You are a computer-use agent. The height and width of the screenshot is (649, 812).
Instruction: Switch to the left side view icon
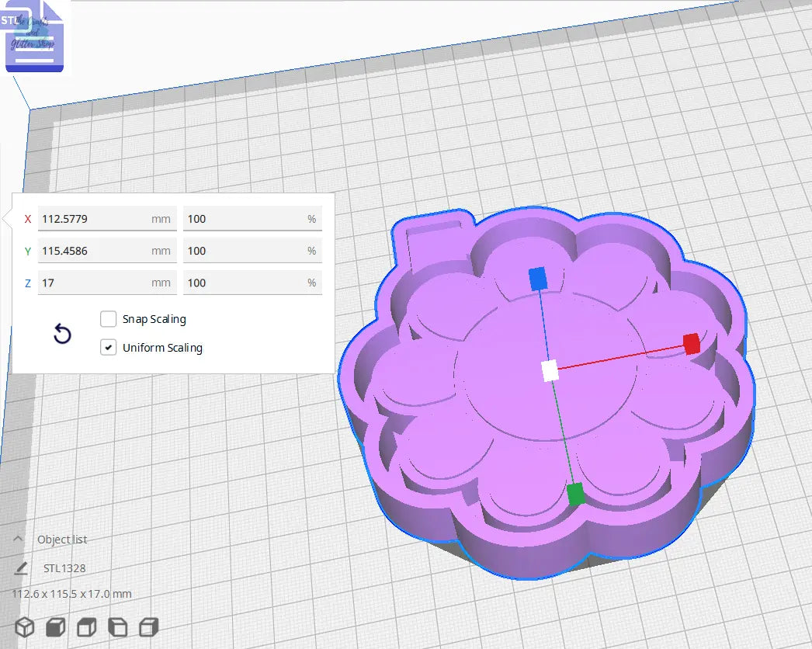point(117,626)
